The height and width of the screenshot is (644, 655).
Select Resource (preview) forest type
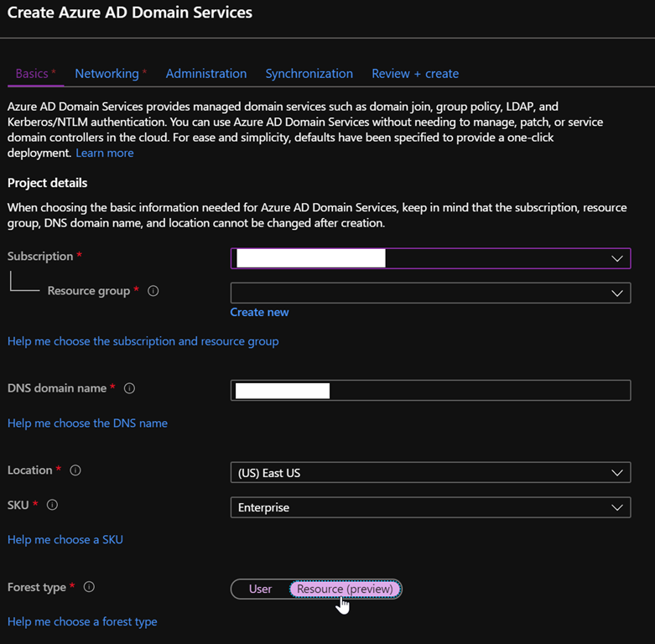tap(345, 589)
